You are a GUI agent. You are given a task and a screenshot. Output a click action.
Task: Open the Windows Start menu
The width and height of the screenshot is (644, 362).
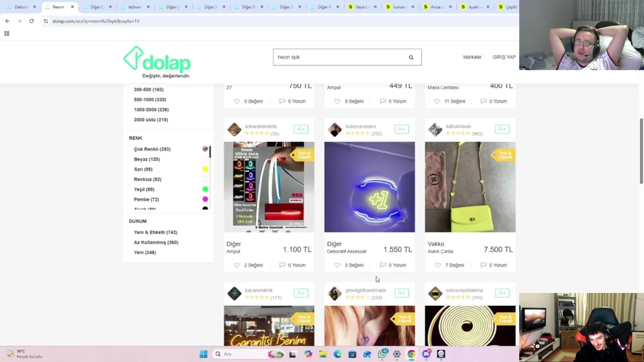click(x=203, y=354)
